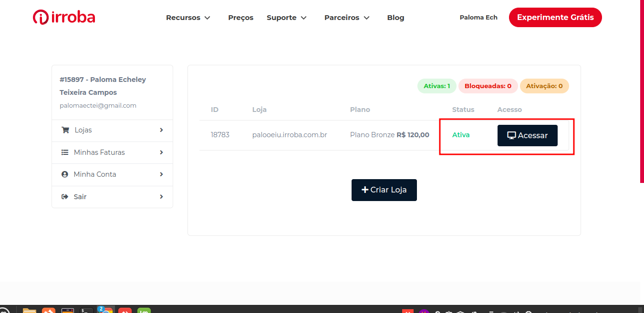This screenshot has width=644, height=313.
Task: Expand the Lojas row chevron
Action: (x=162, y=130)
